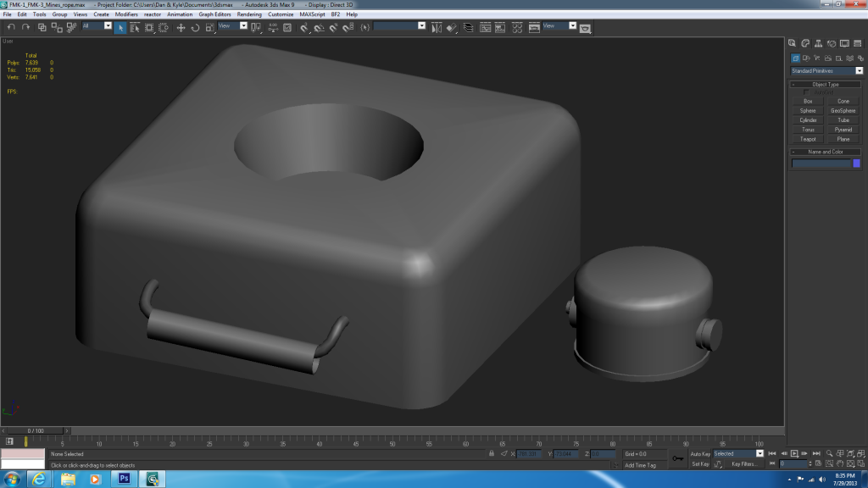The image size is (868, 488).
Task: Open the Modify command panel tab
Action: [806, 43]
